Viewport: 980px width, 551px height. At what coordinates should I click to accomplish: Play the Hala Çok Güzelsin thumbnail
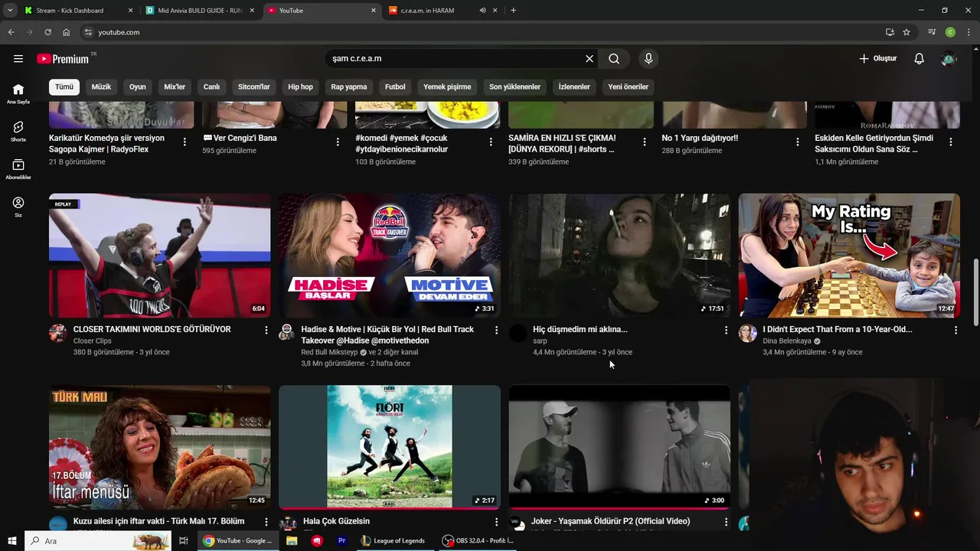tap(390, 447)
